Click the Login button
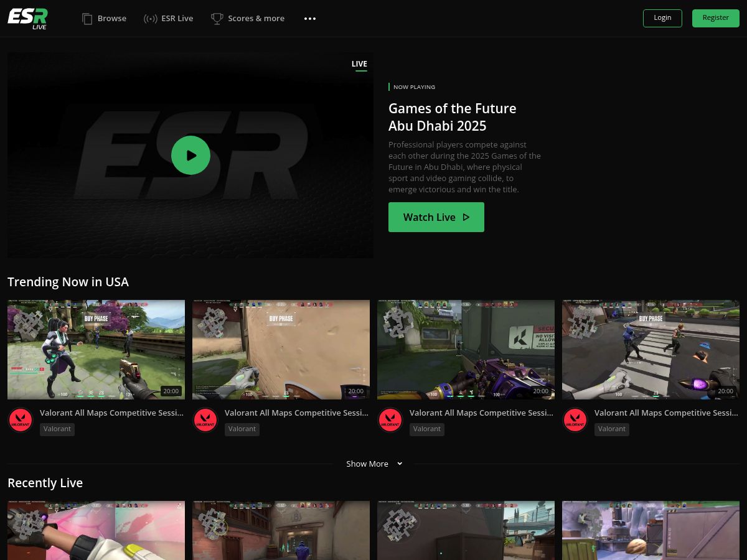Screen dimensions: 747x560 (662, 18)
